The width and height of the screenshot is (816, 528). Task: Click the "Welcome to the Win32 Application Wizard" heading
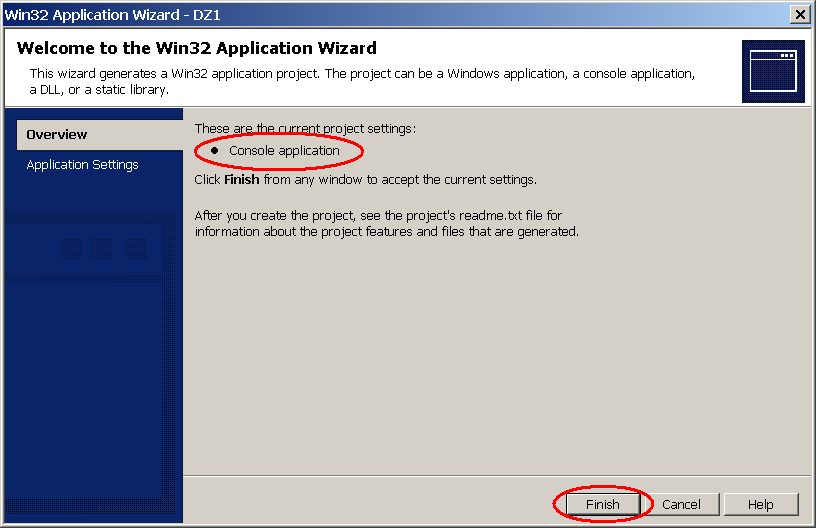(x=197, y=48)
